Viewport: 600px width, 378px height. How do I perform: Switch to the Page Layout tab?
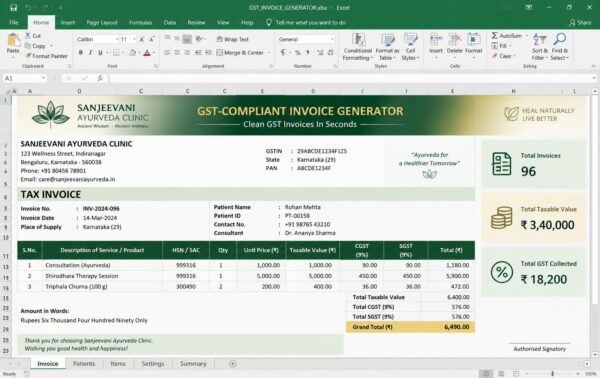102,23
